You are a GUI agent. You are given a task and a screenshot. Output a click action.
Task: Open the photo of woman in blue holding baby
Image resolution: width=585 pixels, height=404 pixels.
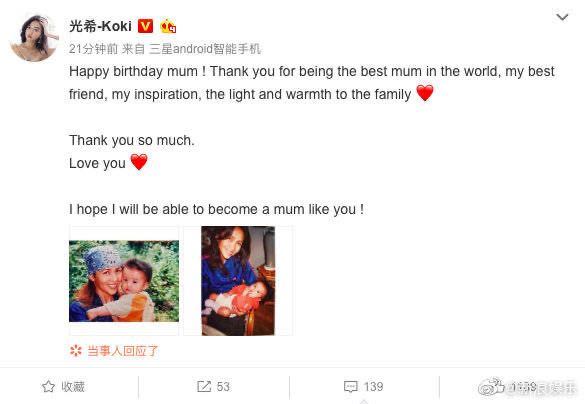(x=238, y=281)
